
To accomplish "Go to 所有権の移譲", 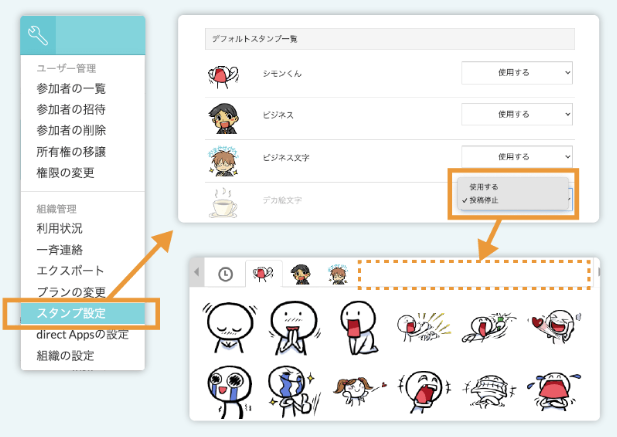I will click(71, 151).
